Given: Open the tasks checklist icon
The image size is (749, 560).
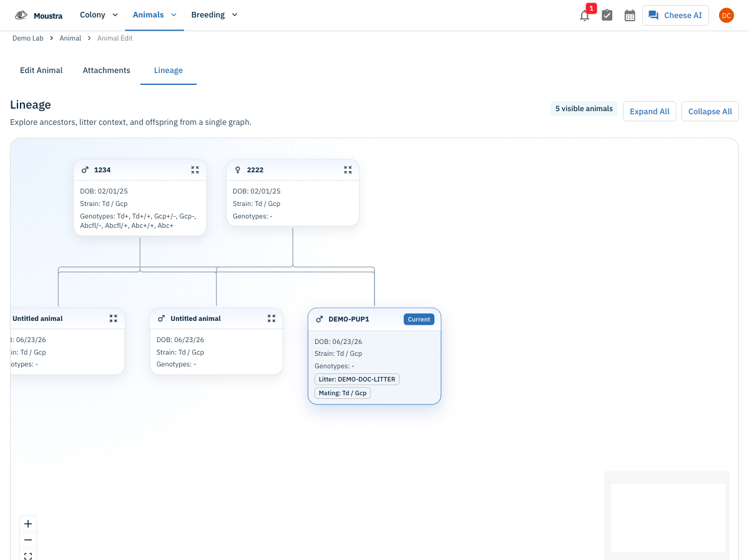Looking at the screenshot, I should [x=607, y=16].
